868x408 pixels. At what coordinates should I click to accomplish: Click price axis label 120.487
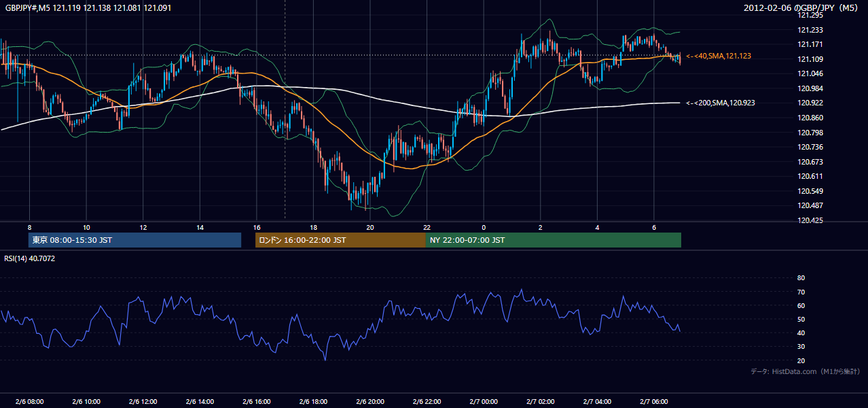pyautogui.click(x=810, y=205)
